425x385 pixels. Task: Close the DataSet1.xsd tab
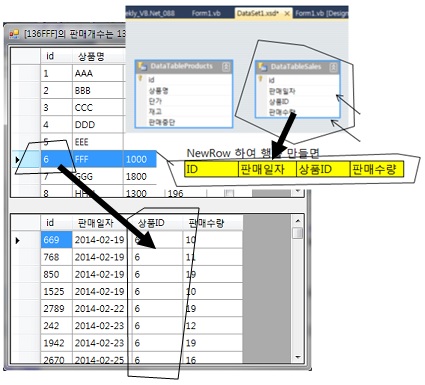[287, 13]
